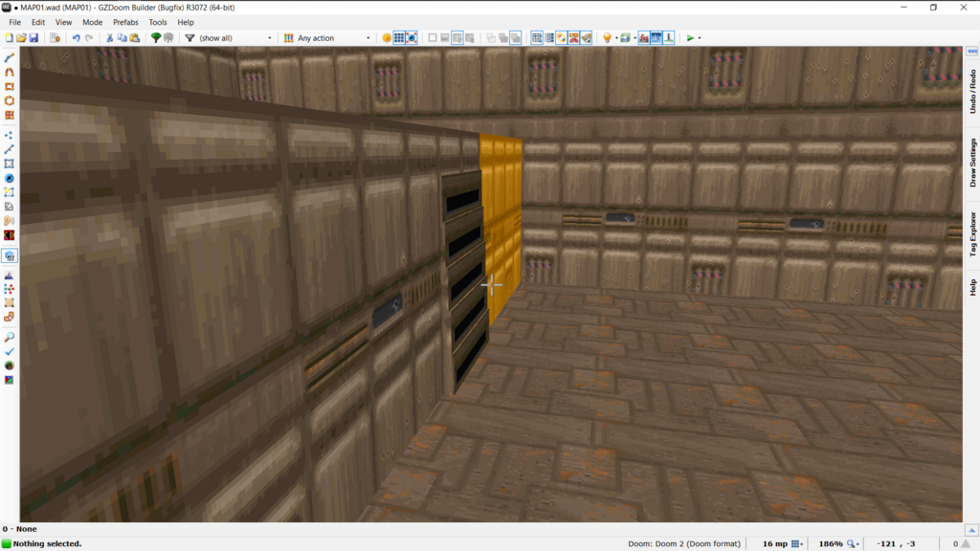Select the Sound Propagation ear icon
This screenshot has width=980, height=551.
click(10, 221)
